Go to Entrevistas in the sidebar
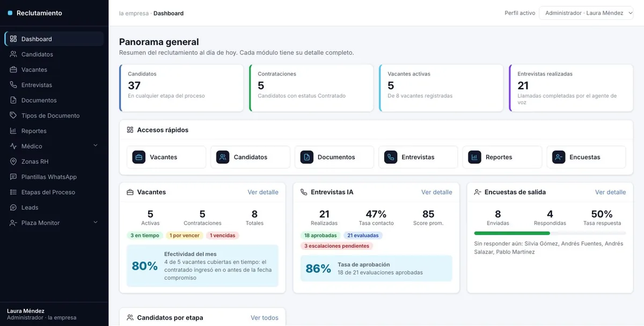Viewport: 644px width, 326px height. pyautogui.click(x=54, y=85)
